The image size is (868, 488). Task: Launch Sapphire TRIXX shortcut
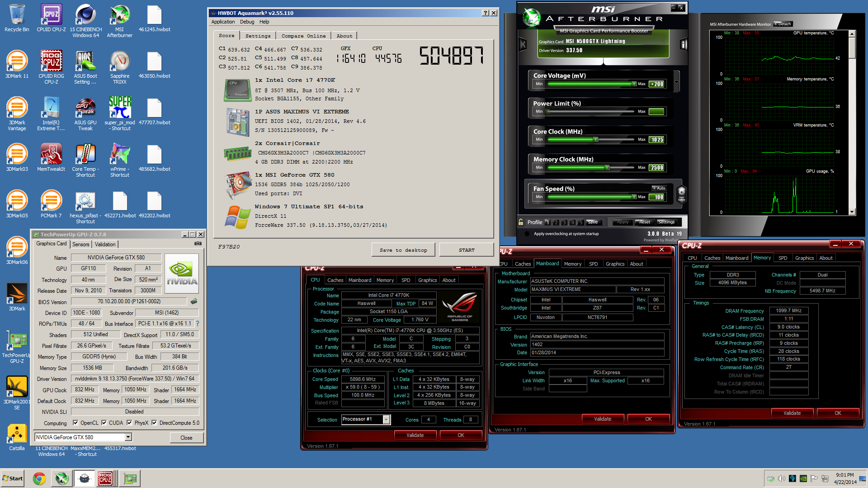(120, 67)
